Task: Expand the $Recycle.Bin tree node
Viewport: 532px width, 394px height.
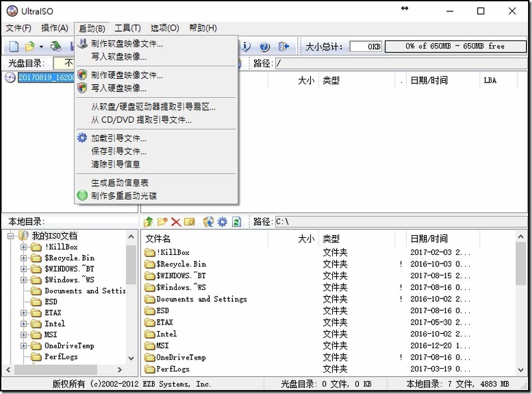Action: coord(23,258)
